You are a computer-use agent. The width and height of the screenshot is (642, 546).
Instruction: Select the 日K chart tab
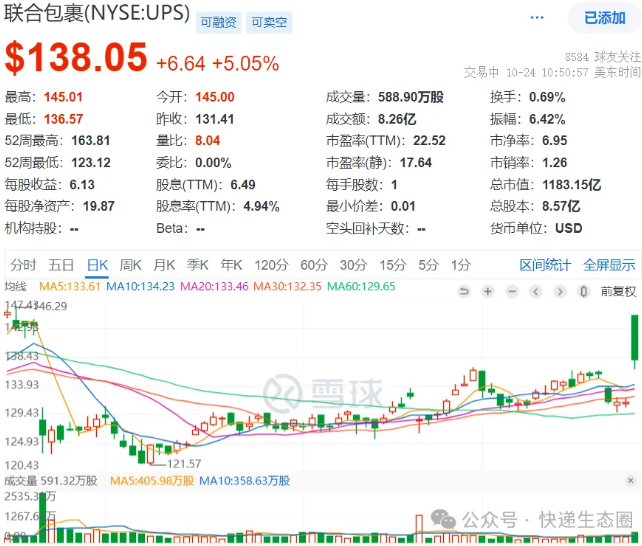pyautogui.click(x=97, y=265)
